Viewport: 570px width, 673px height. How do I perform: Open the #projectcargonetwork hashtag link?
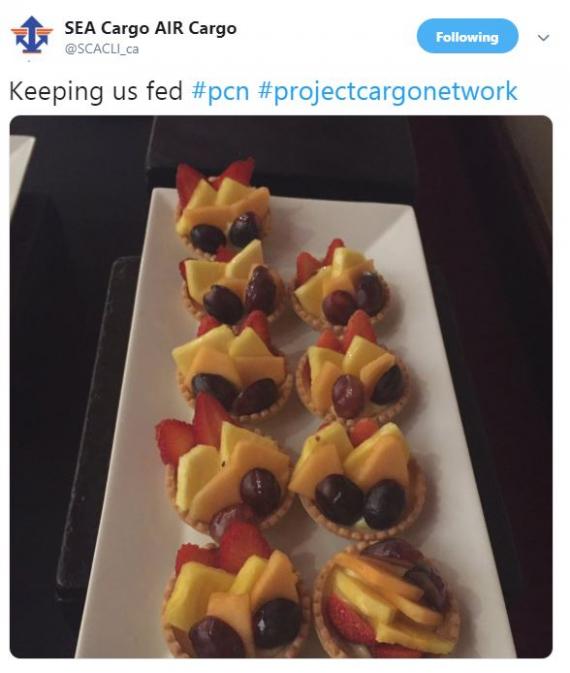click(388, 92)
